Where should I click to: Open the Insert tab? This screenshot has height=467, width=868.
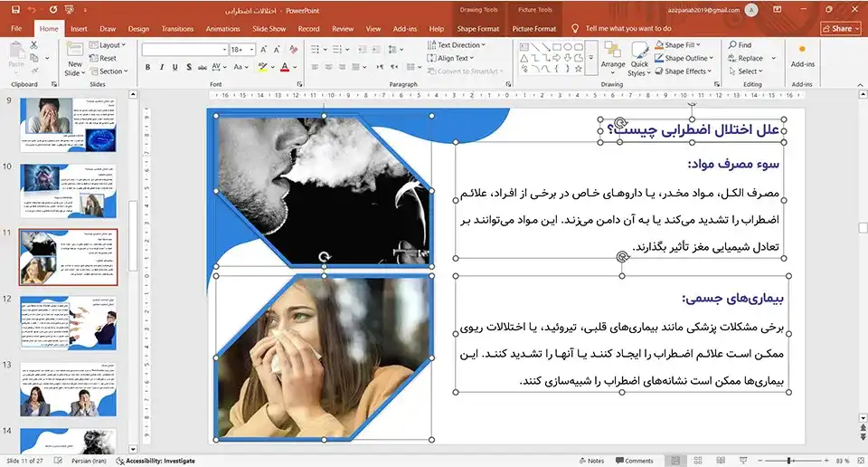tap(79, 29)
